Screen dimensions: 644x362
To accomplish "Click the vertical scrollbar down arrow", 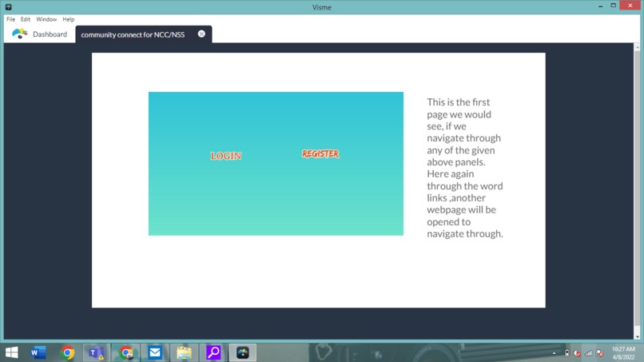I will (637, 336).
